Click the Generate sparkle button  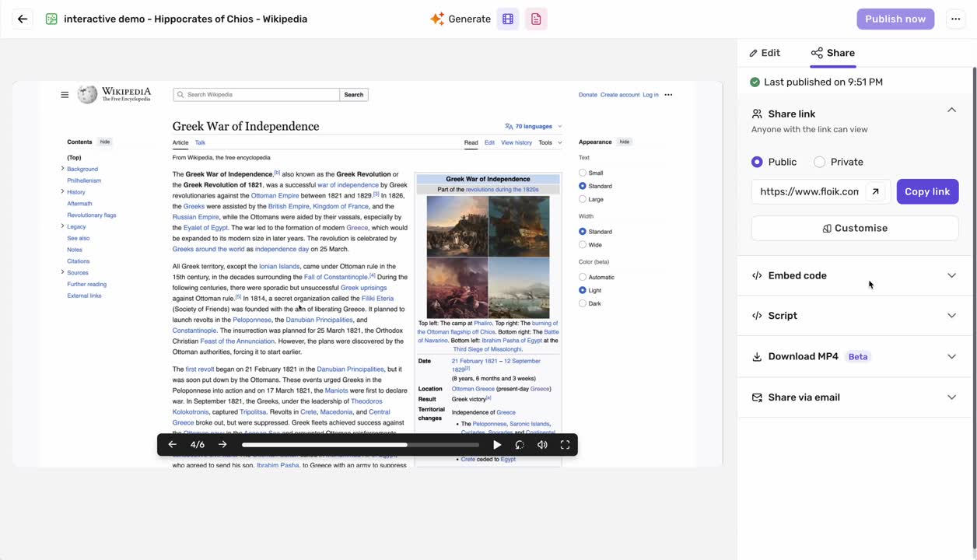[x=460, y=19]
